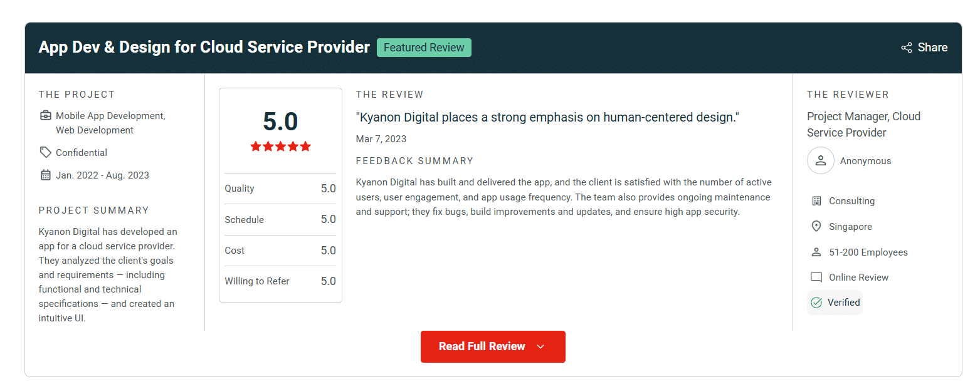Click the Featured Review badge

point(424,48)
